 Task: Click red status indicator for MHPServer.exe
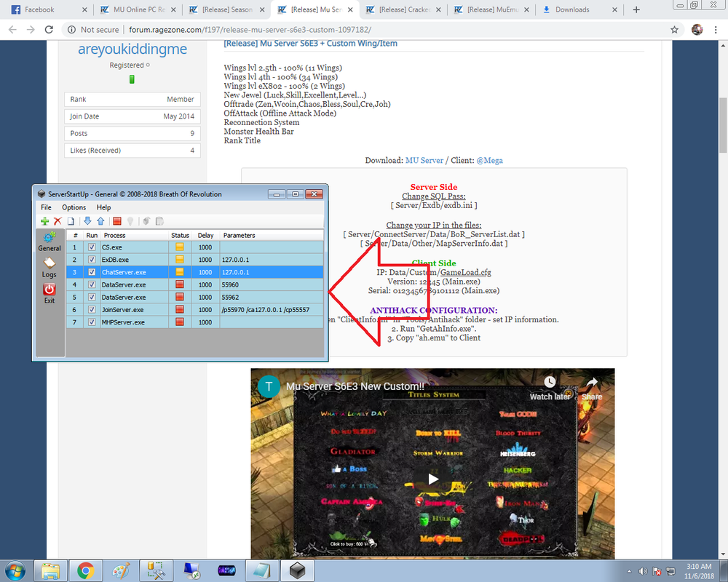tap(180, 322)
